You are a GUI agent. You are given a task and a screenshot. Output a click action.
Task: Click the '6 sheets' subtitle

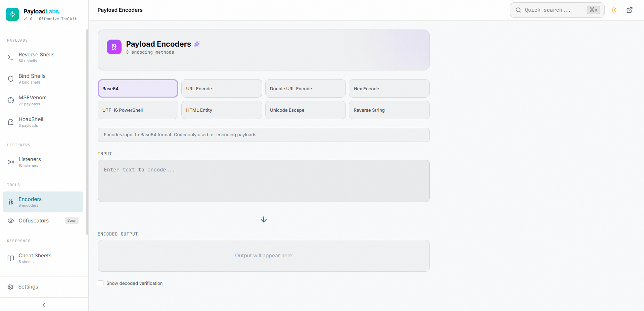tap(26, 262)
